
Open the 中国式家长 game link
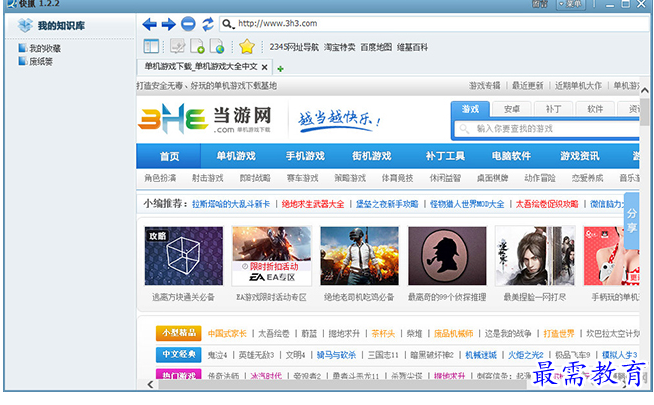[227, 334]
